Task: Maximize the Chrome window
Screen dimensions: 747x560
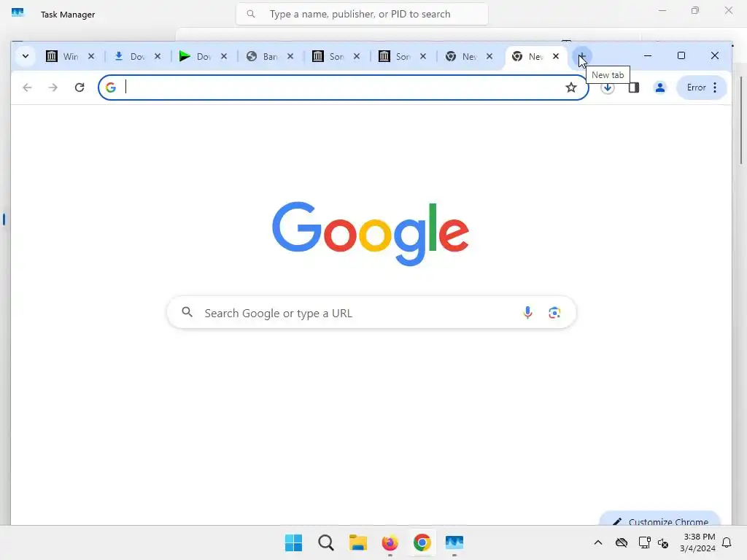Action: point(681,55)
